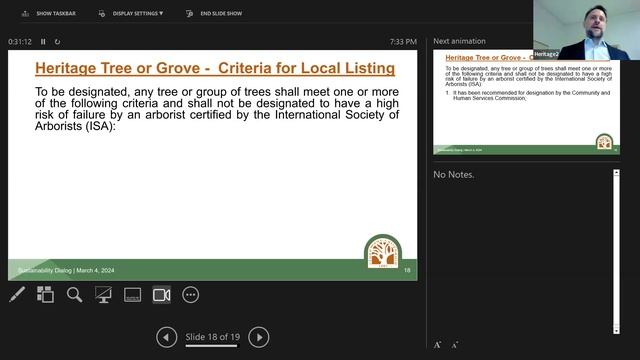Click footer text 'Sustainability Dialog | March 4, 2024'
Screen dimensions: 640x360
[x=66, y=270]
